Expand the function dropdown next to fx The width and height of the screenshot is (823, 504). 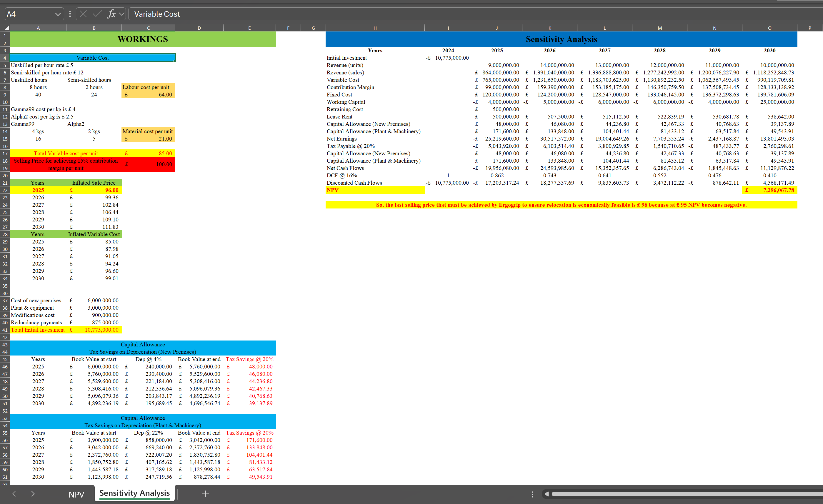pyautogui.click(x=121, y=14)
